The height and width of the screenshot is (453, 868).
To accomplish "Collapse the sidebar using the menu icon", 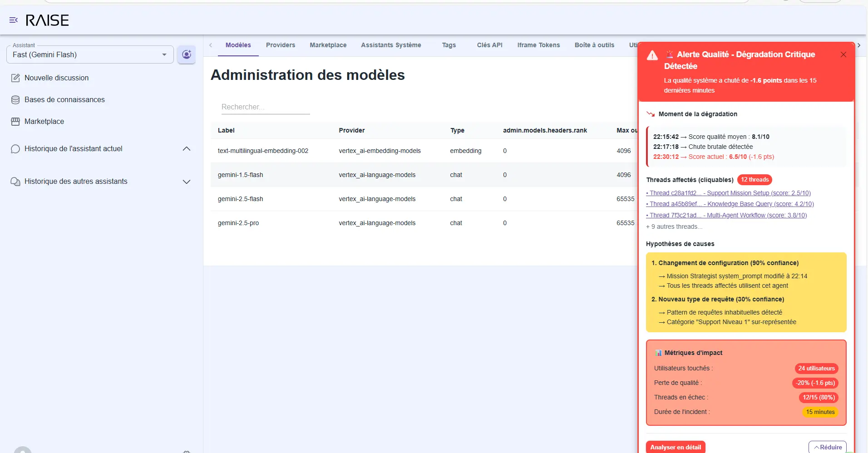I will (14, 20).
